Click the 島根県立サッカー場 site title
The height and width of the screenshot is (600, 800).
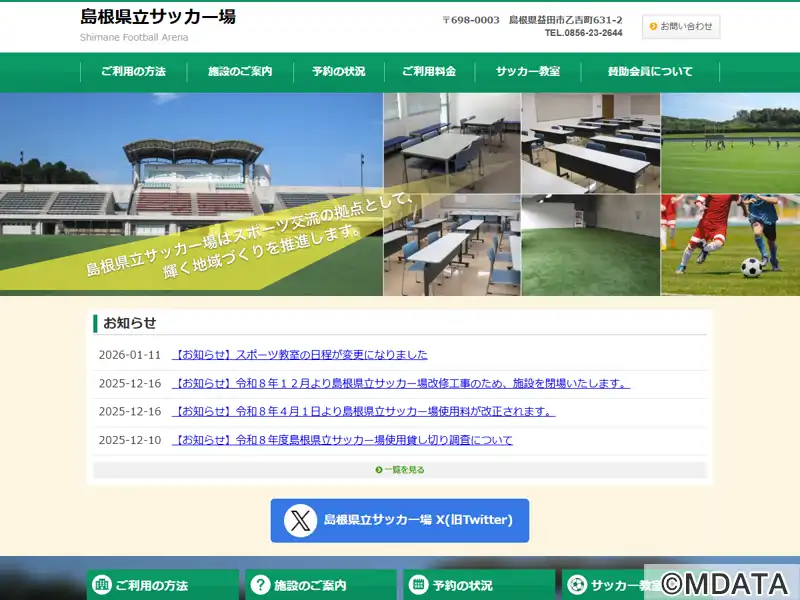(158, 17)
